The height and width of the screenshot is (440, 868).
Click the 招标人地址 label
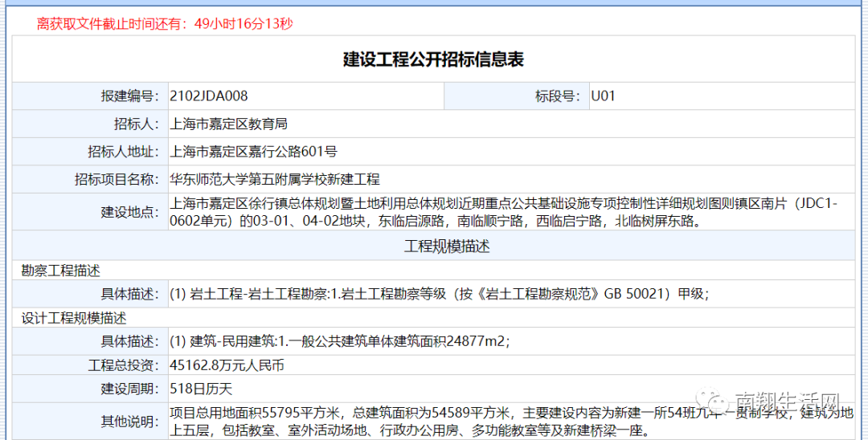pos(124,152)
